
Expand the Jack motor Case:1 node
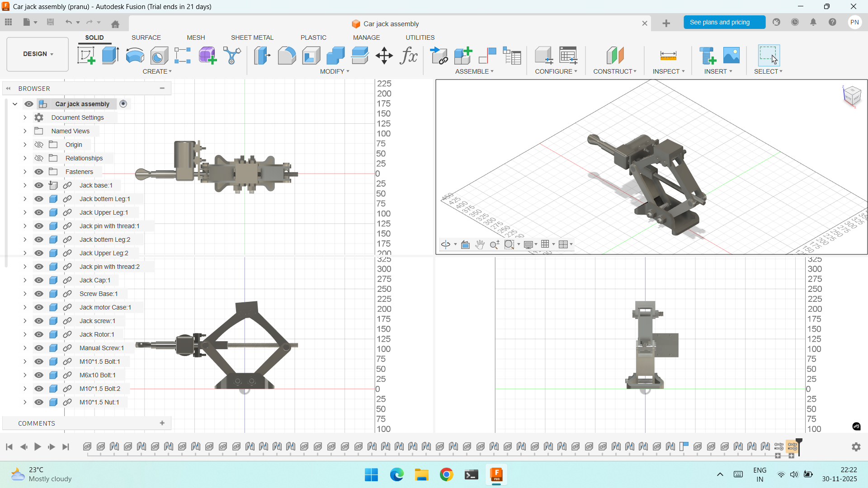pos(25,307)
